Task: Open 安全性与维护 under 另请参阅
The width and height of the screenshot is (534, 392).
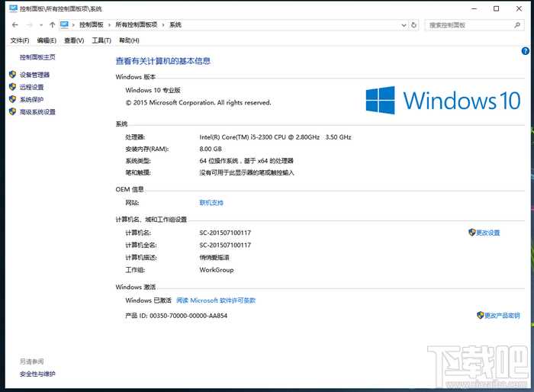Action: point(37,374)
